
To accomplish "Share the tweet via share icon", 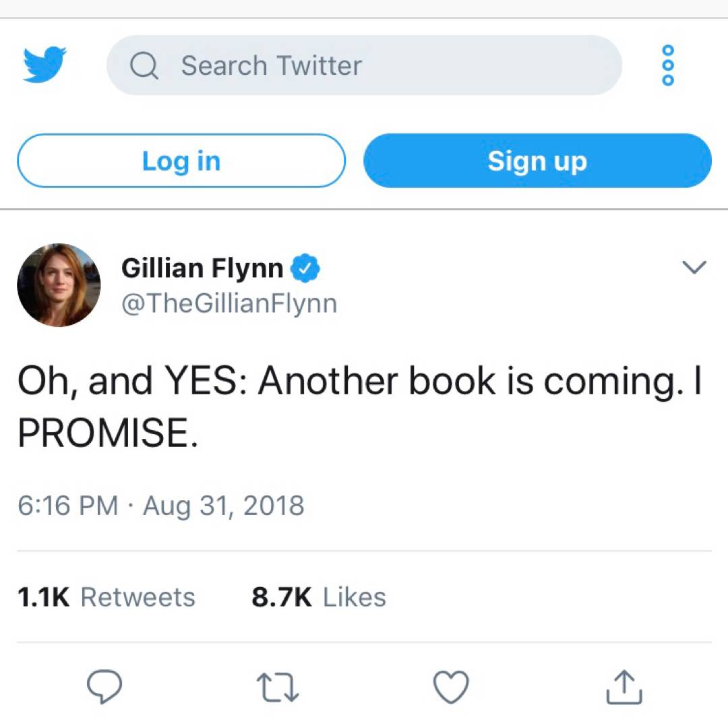I will [x=624, y=687].
